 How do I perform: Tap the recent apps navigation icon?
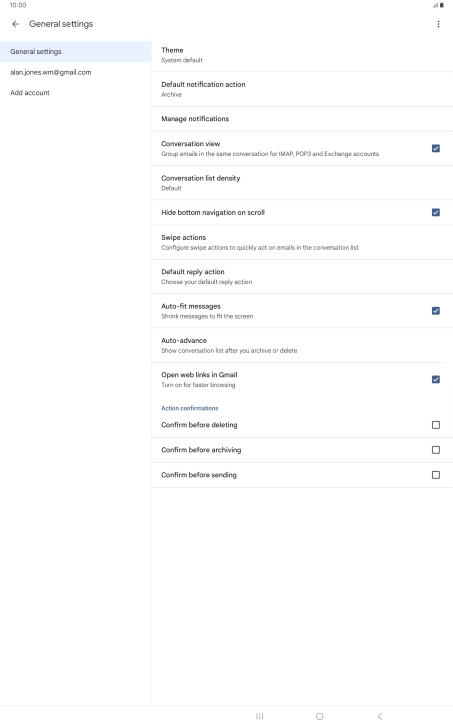(x=259, y=716)
